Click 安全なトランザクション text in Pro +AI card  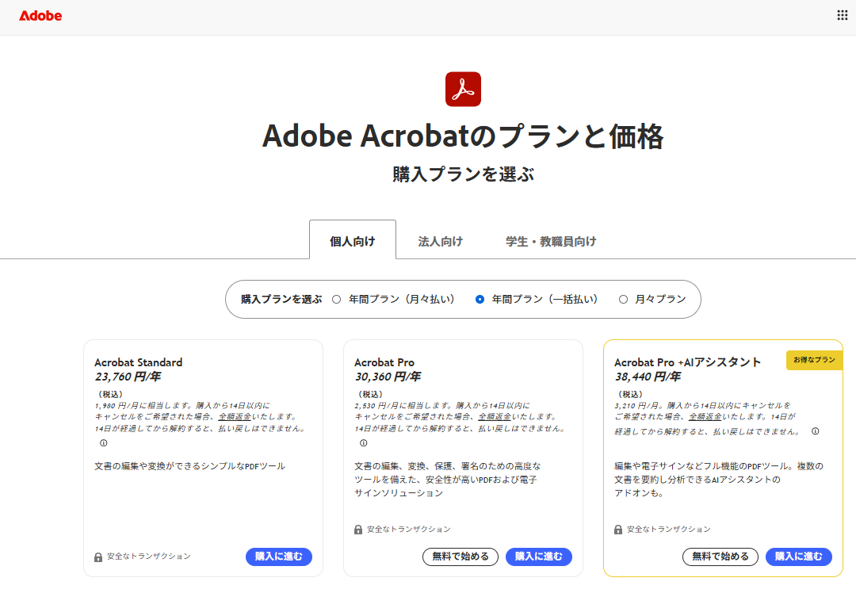pos(669,529)
